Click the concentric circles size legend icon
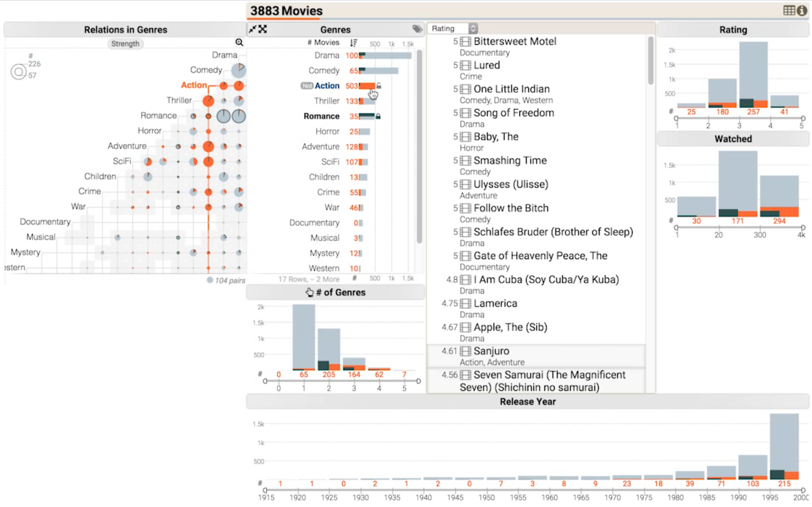This screenshot has height=507, width=812. click(x=19, y=72)
